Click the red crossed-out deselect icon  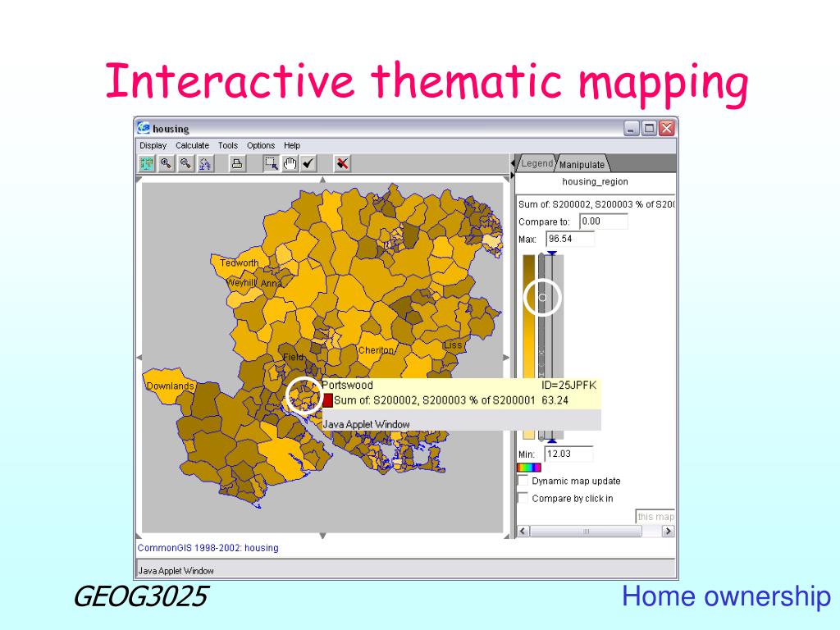[x=343, y=163]
